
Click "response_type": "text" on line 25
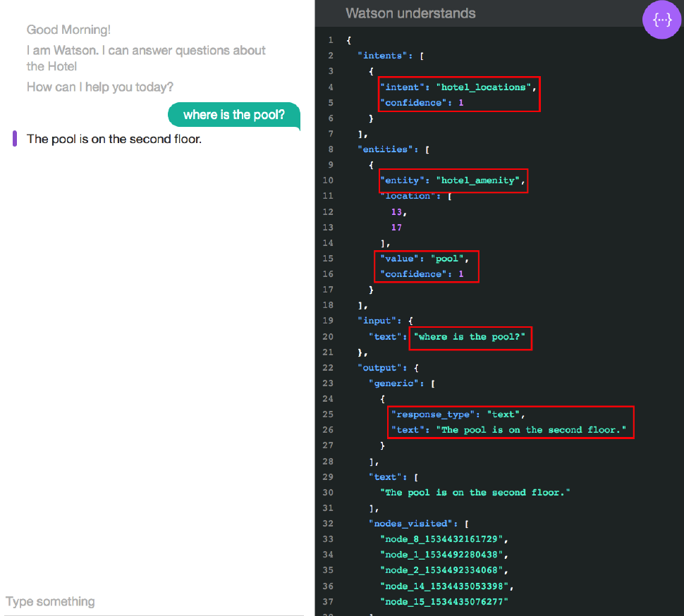click(456, 414)
